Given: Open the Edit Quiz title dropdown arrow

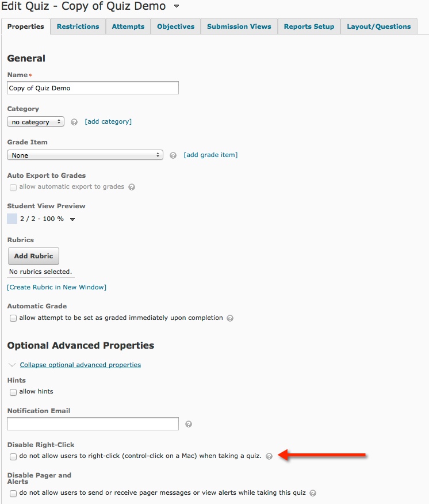Looking at the screenshot, I should pyautogui.click(x=177, y=7).
